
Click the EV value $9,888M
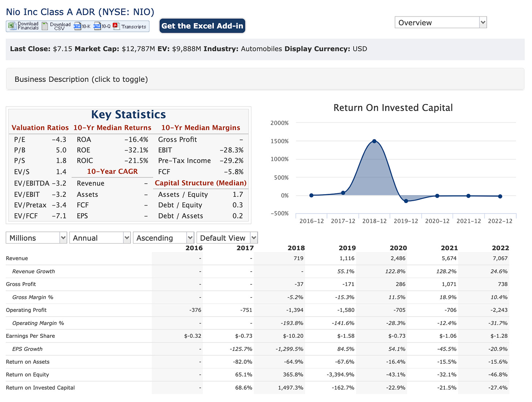point(187,49)
